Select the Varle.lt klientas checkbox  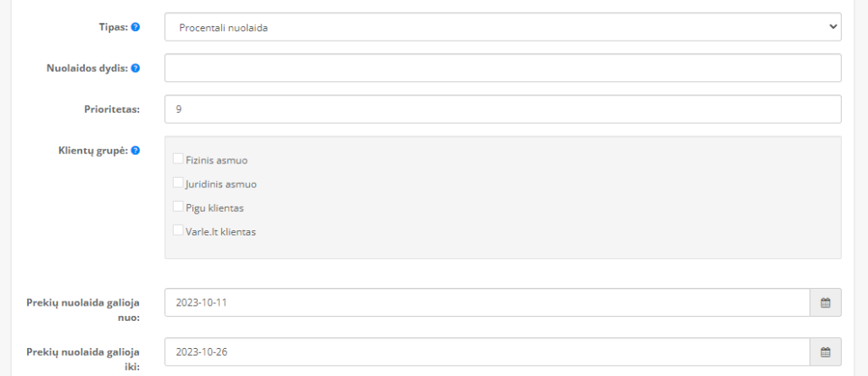point(178,230)
